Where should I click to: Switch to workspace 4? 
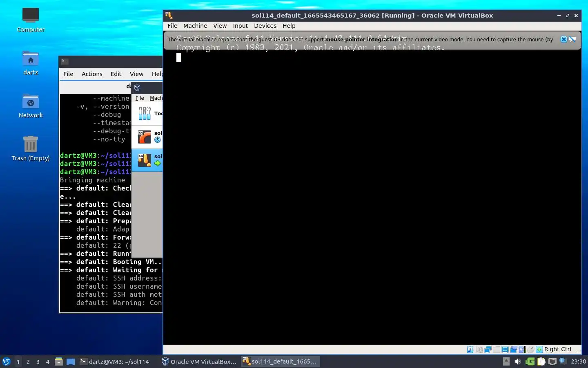(x=48, y=362)
